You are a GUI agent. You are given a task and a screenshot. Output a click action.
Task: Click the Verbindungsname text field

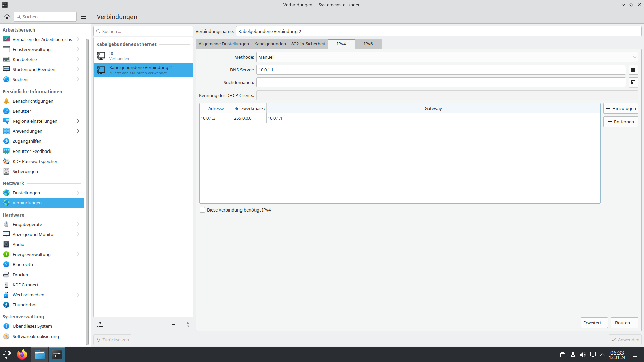[438, 31]
